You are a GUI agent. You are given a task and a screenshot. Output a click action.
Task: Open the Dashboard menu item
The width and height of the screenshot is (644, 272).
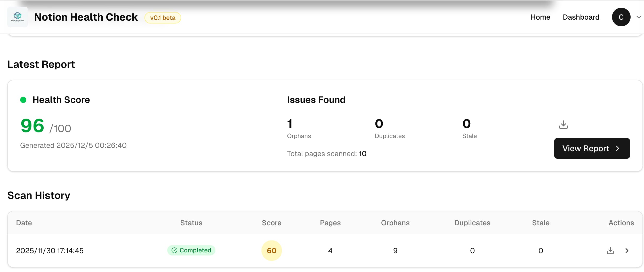tap(581, 17)
